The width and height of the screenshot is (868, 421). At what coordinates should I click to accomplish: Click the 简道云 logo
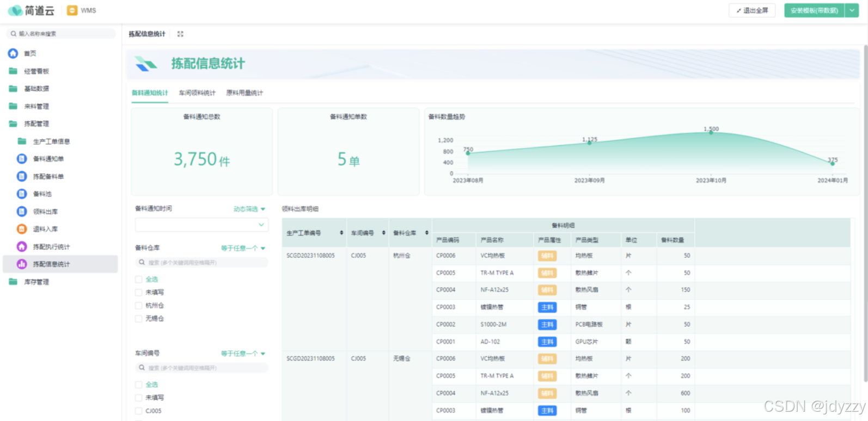coord(31,10)
